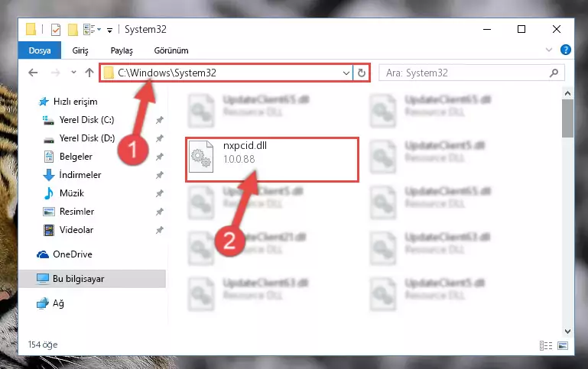Click the search magnifier icon
The height and width of the screenshot is (369, 588).
point(554,73)
